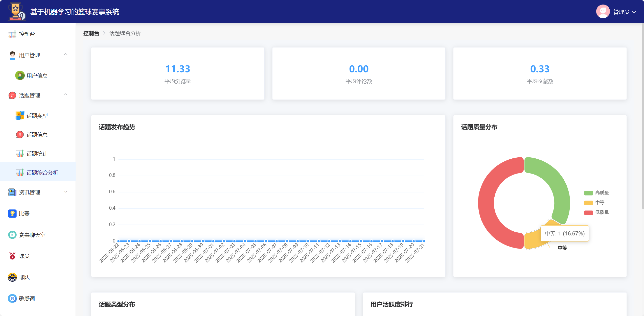Go to 比赛 menu item
The height and width of the screenshot is (316, 644).
pos(38,214)
